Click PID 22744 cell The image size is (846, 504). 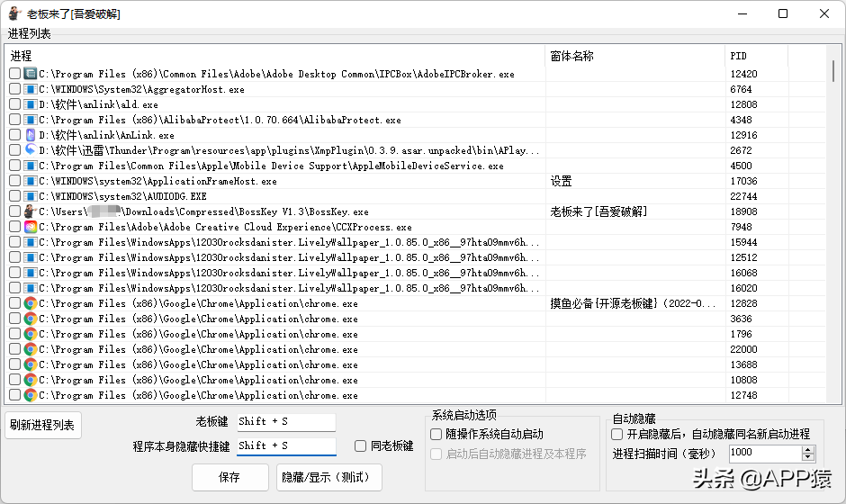[x=744, y=196]
